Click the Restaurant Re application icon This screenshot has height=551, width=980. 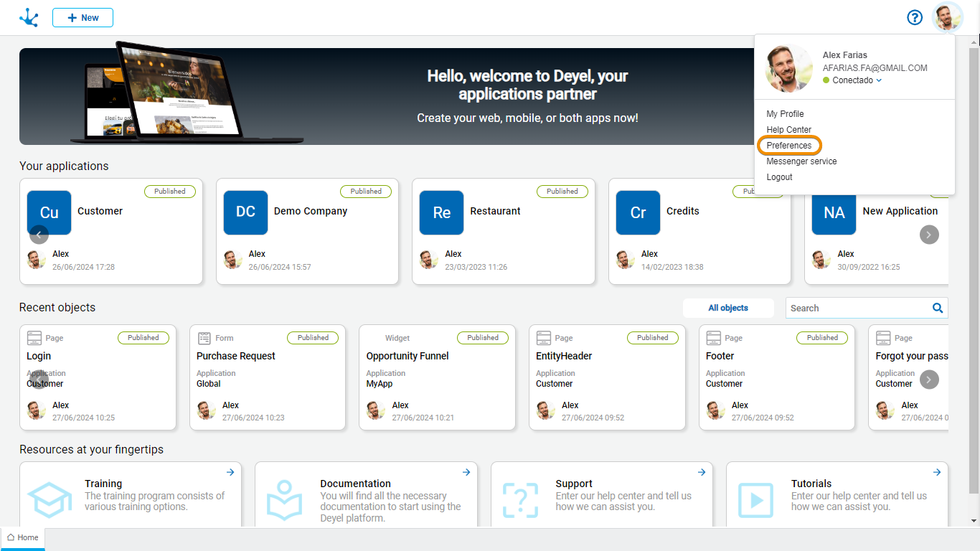(x=442, y=212)
